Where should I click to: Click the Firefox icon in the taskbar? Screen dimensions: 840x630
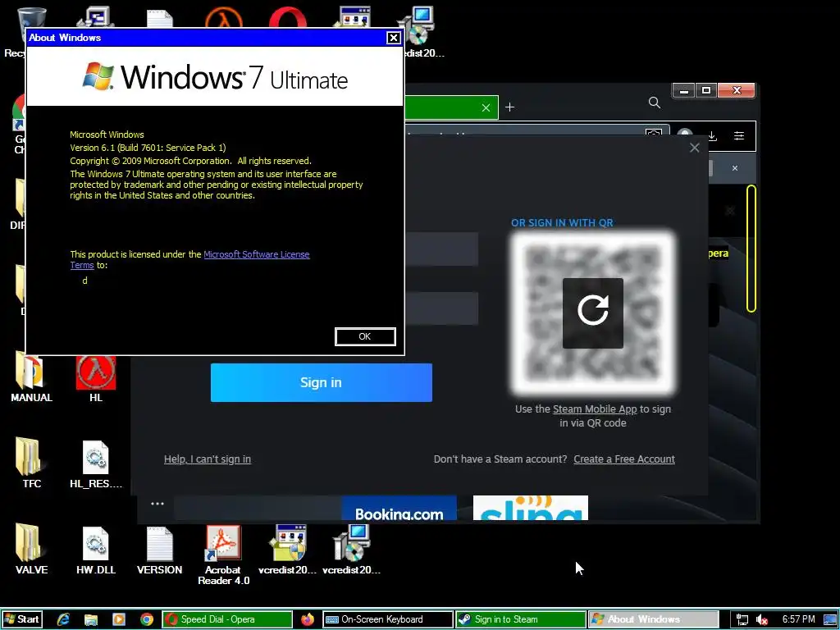pos(308,619)
